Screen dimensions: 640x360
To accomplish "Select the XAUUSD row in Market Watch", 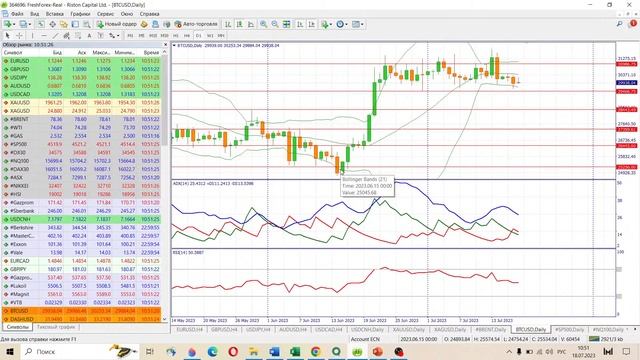I will pyautogui.click(x=81, y=102).
